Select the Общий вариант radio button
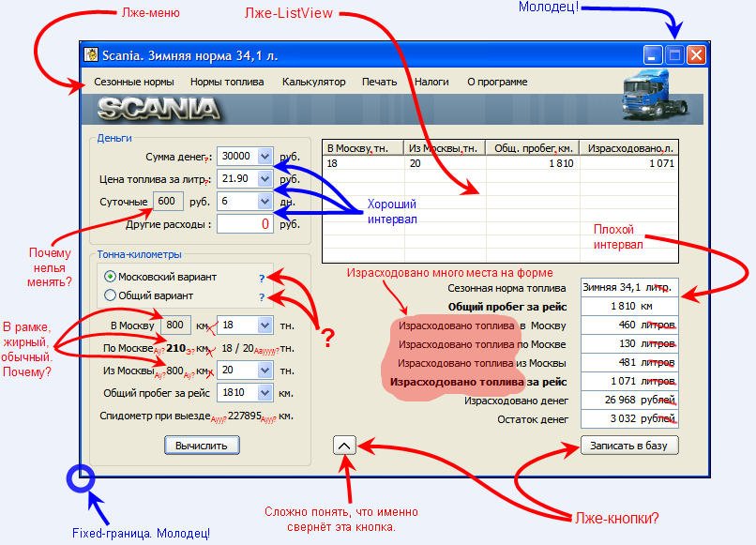This screenshot has height=545, width=756. click(110, 295)
